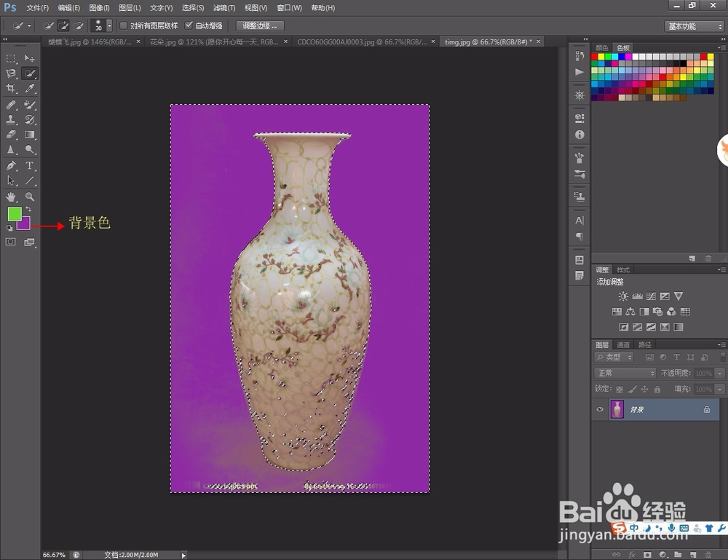Toggle lock all for layer

click(657, 389)
